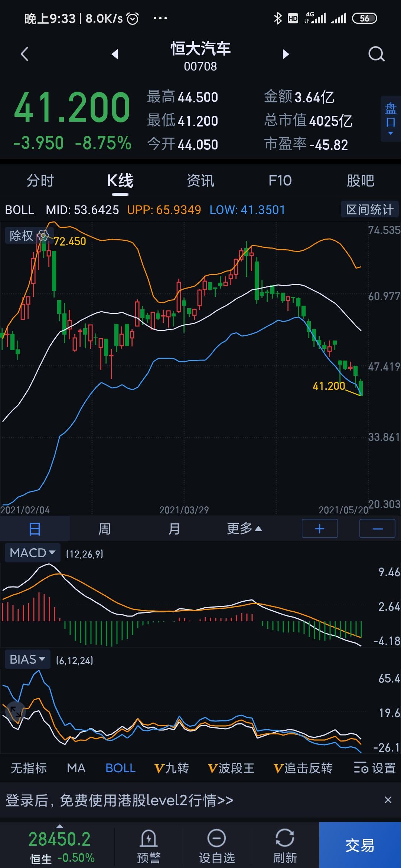Tap the 41.200 low price chart label
This screenshot has height=868, width=401.
coord(329,386)
